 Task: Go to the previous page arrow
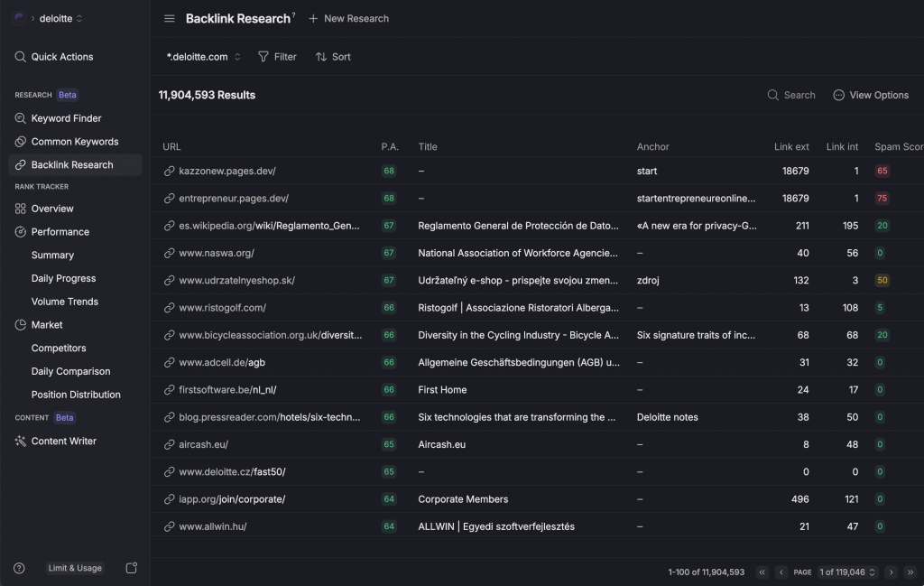click(781, 572)
